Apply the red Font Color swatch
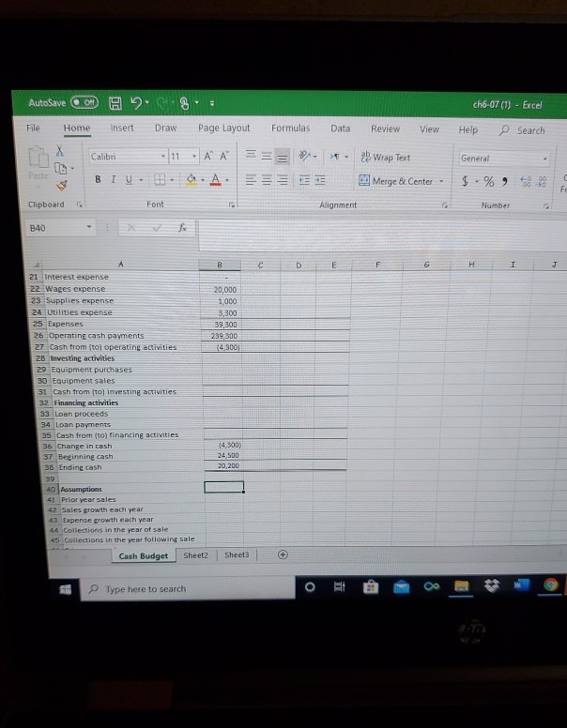This screenshot has width=567, height=728. [215, 179]
